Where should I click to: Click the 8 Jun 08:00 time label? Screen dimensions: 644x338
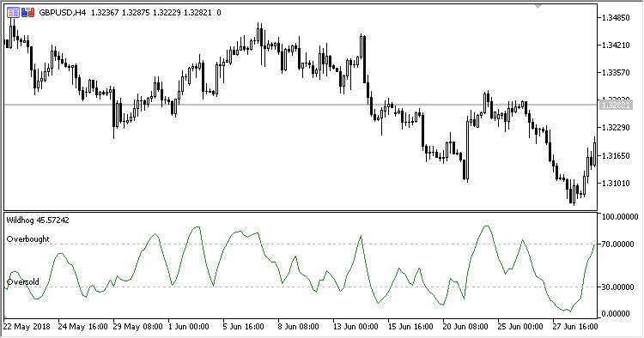click(x=299, y=327)
